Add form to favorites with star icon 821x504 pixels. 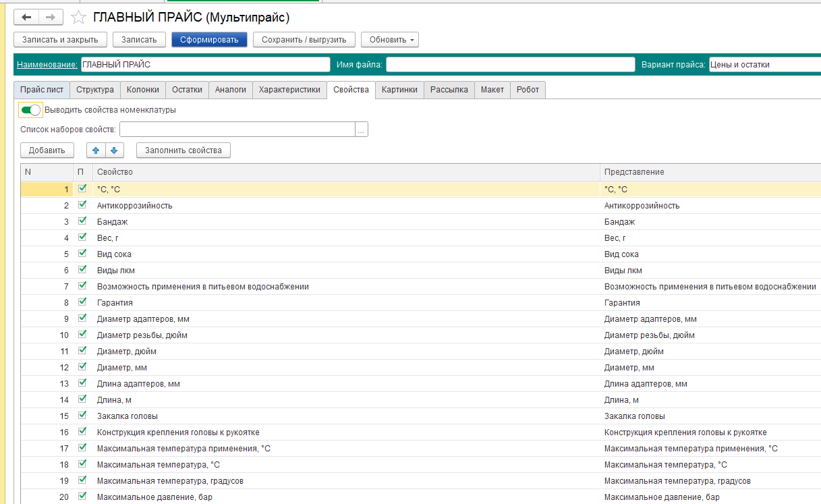[78, 18]
